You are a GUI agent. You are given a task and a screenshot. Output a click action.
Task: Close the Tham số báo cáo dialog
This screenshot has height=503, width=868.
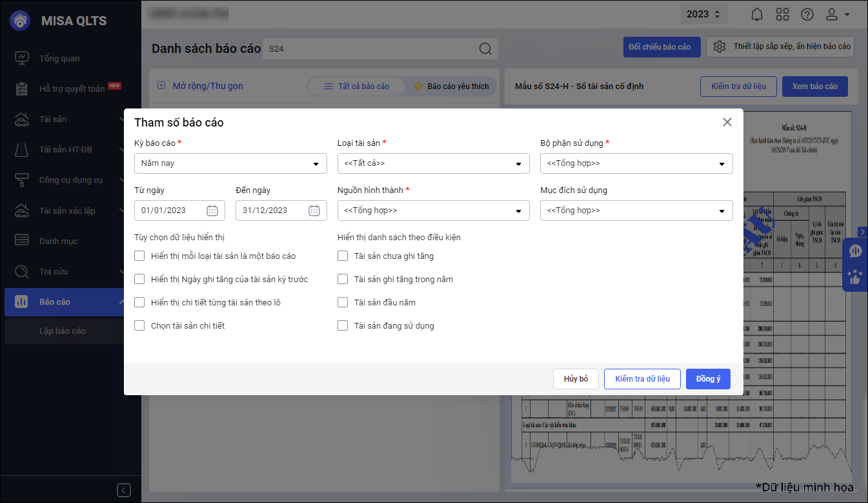[727, 122]
